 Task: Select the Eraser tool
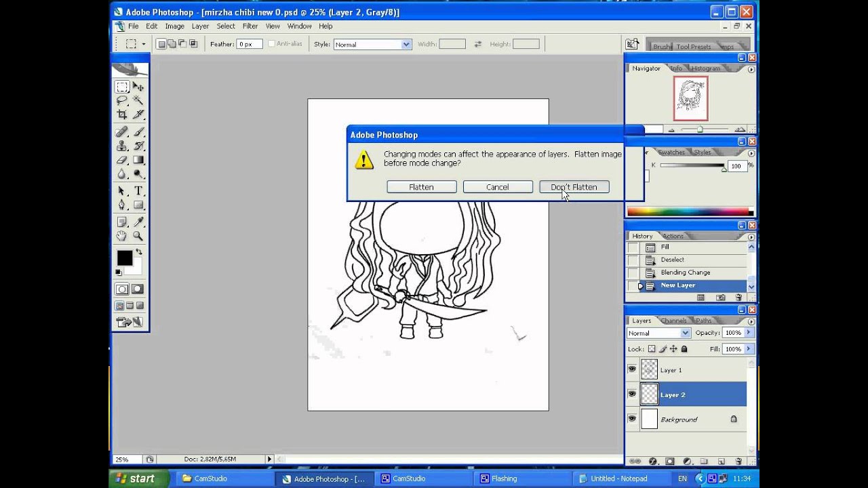click(x=122, y=160)
